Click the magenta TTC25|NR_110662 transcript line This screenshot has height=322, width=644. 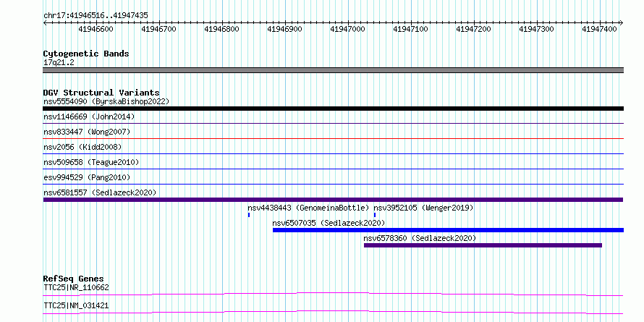pos(333,294)
